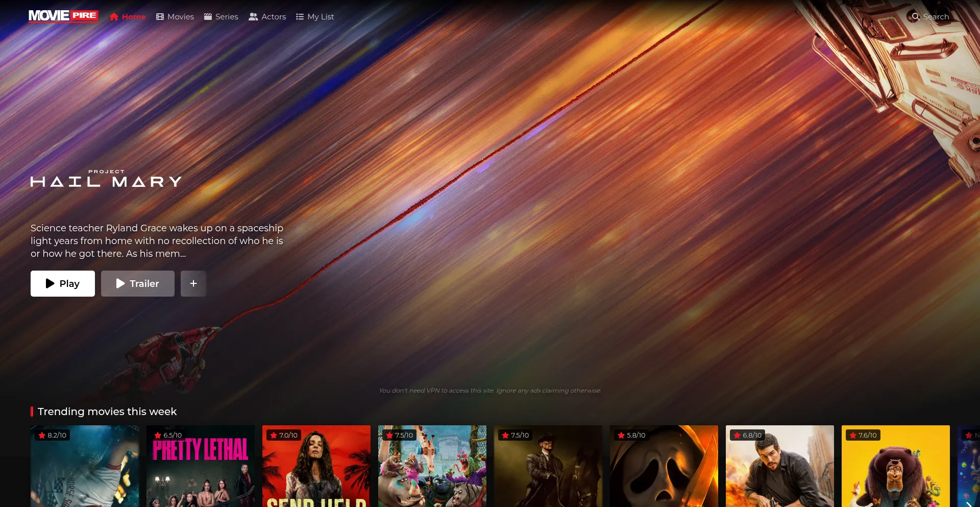The image size is (980, 507).
Task: Add Project Hail Mary with the plus icon
Action: 193,283
